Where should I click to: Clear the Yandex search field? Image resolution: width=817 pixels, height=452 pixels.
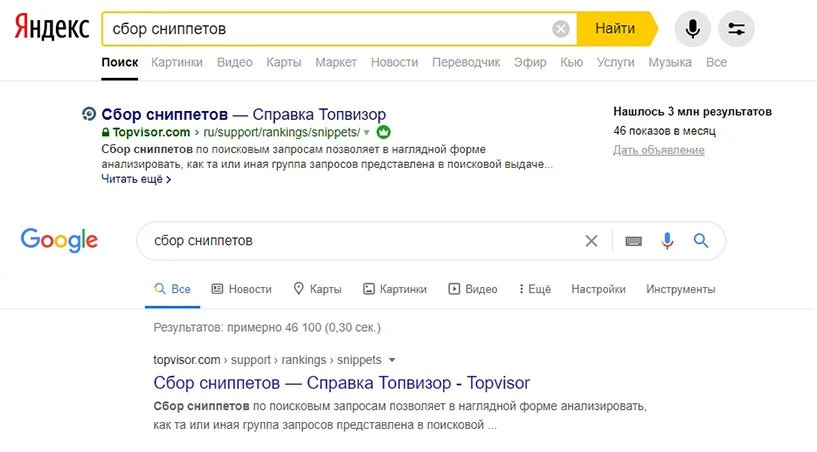(561, 29)
